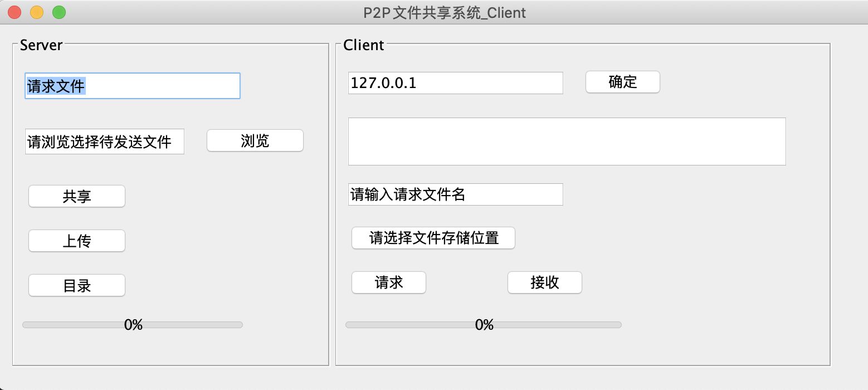Click the 请输入请求文件名 input field
The height and width of the screenshot is (390, 868).
click(x=456, y=194)
